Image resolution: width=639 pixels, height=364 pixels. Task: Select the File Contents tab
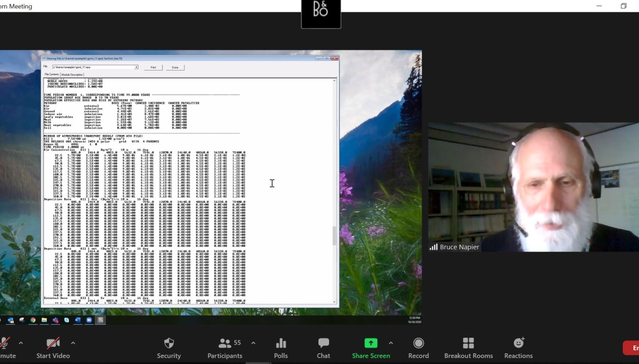click(x=52, y=74)
